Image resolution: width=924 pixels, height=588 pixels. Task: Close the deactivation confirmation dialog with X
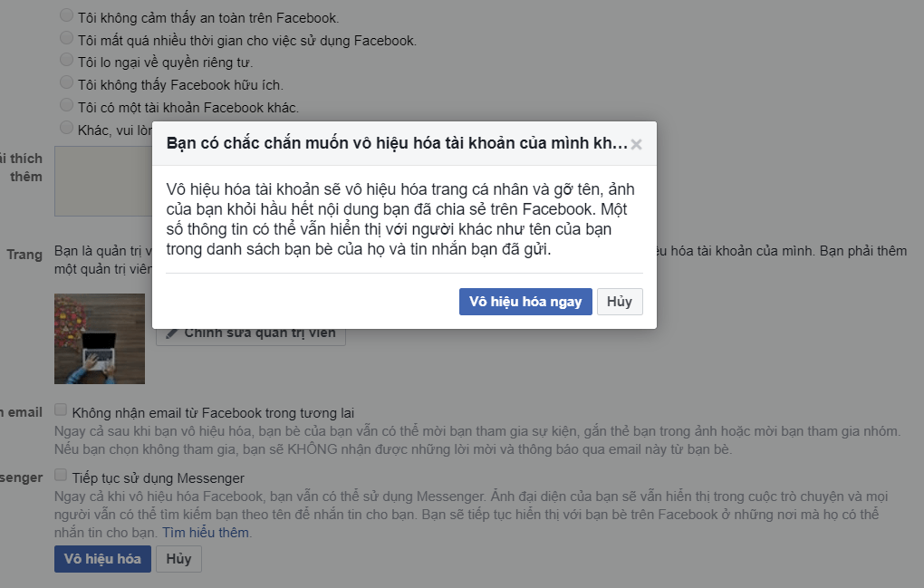click(636, 145)
